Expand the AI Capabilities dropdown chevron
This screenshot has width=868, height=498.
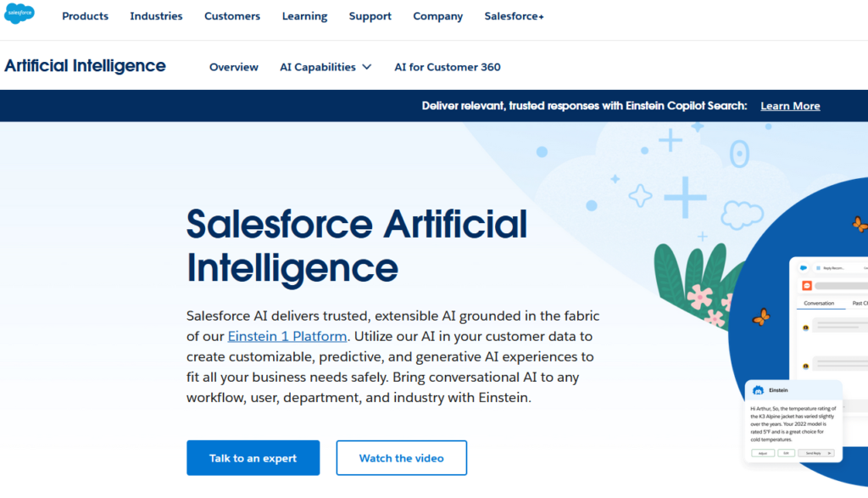366,67
